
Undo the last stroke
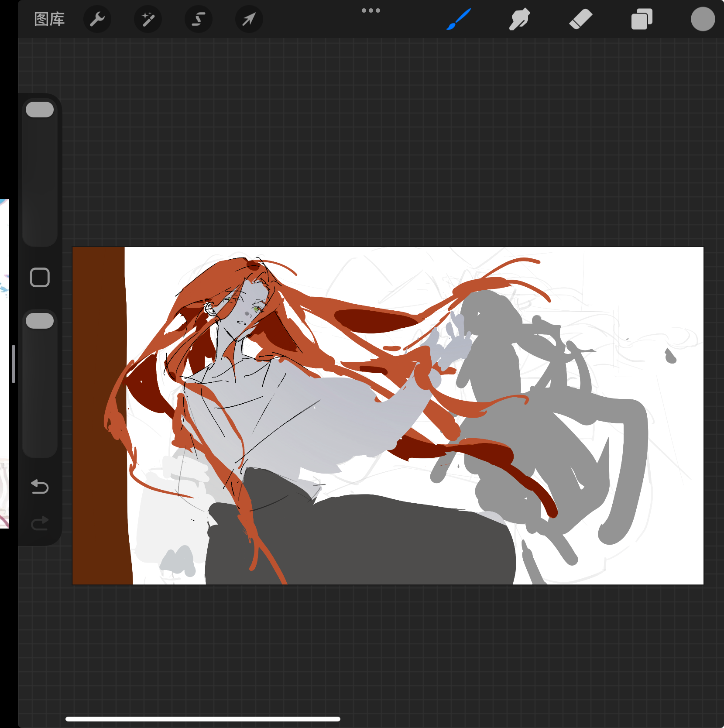point(40,486)
